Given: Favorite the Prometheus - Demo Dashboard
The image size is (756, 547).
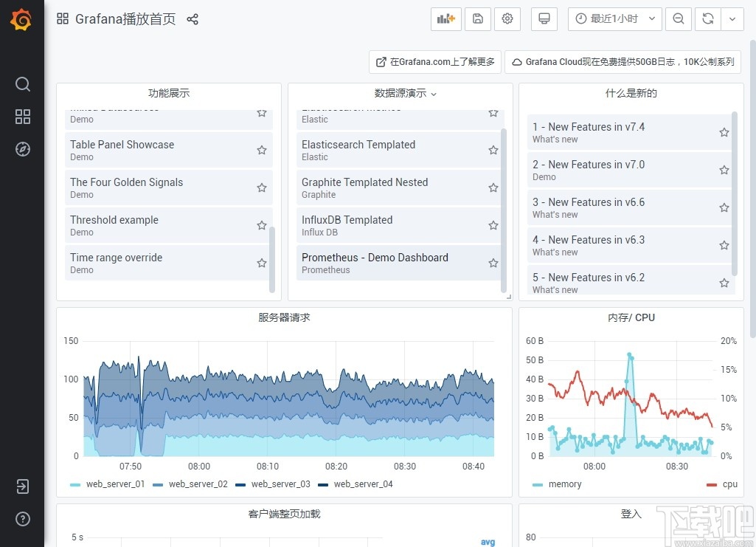Looking at the screenshot, I should [493, 263].
